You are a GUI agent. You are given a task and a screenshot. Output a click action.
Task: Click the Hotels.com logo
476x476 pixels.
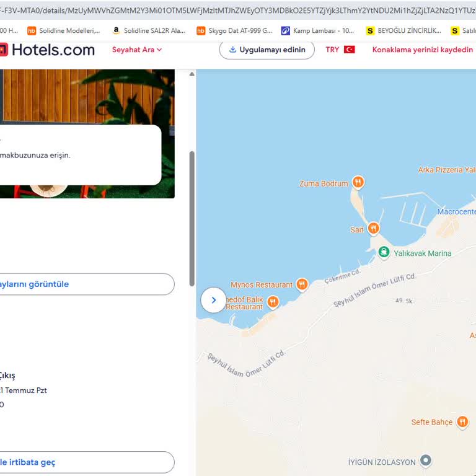(47, 50)
